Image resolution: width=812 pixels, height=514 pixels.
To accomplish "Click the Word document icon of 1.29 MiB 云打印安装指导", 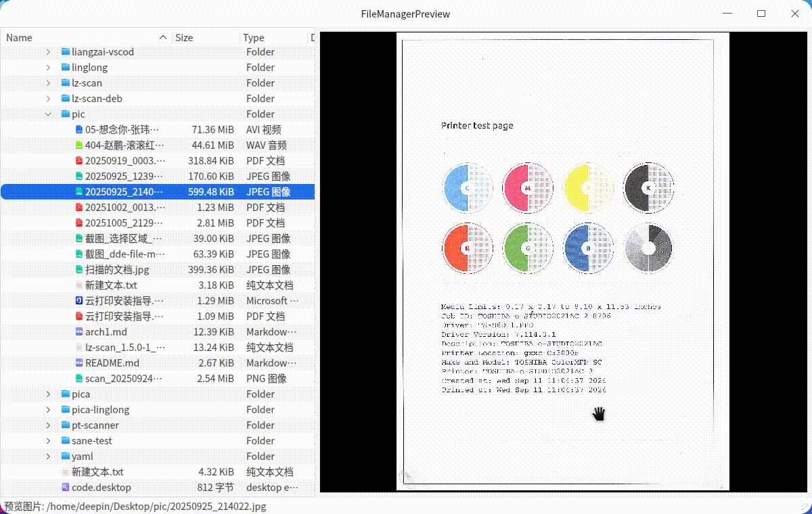I will [79, 301].
